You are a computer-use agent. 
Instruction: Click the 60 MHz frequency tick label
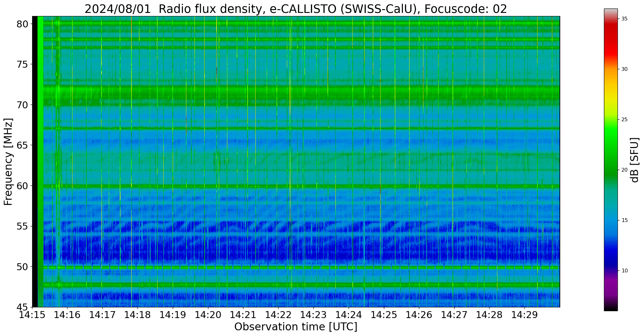pyautogui.click(x=23, y=186)
